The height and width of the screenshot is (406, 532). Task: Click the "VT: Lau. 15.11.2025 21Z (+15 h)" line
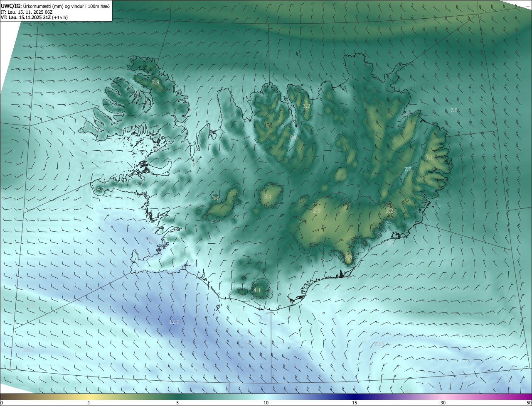(34, 17)
